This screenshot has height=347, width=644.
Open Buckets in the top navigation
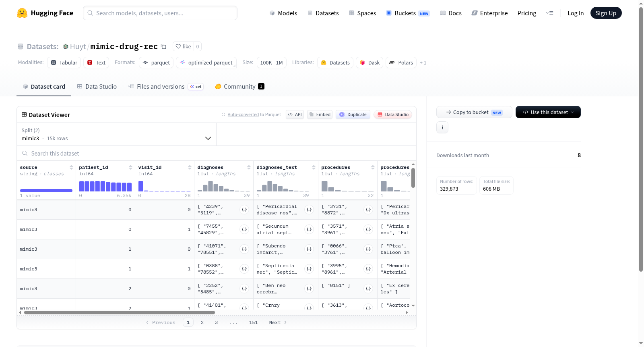click(408, 13)
